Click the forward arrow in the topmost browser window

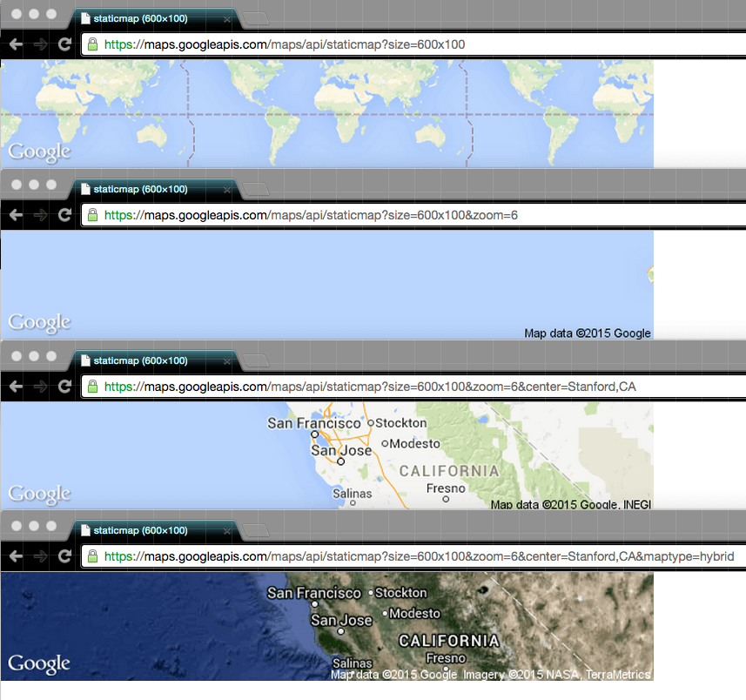[40, 44]
